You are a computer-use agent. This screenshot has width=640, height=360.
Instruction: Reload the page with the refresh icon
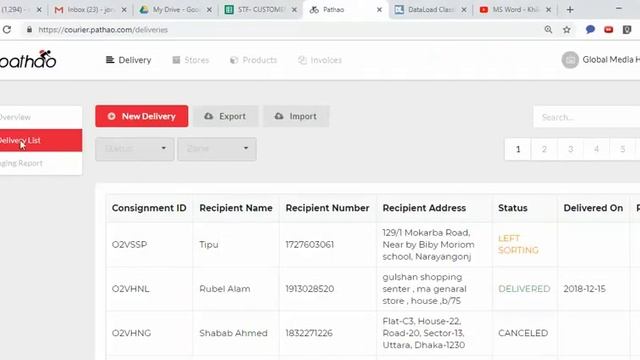[7, 29]
